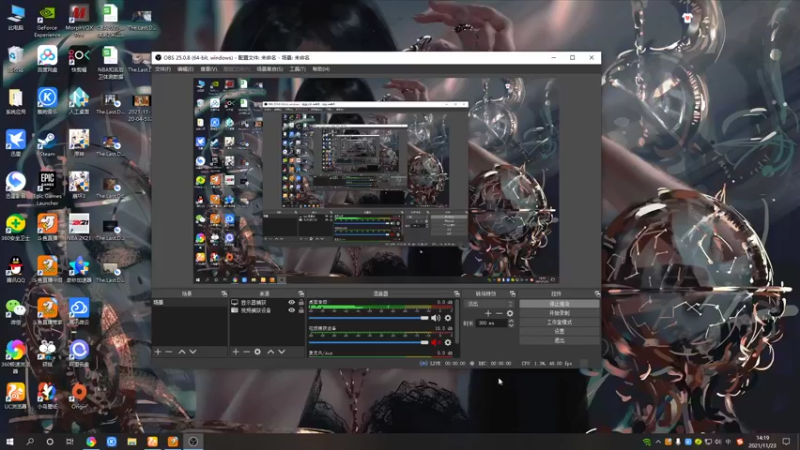800x450 pixels.
Task: Add a scene transition with plus icon
Action: click(x=488, y=313)
